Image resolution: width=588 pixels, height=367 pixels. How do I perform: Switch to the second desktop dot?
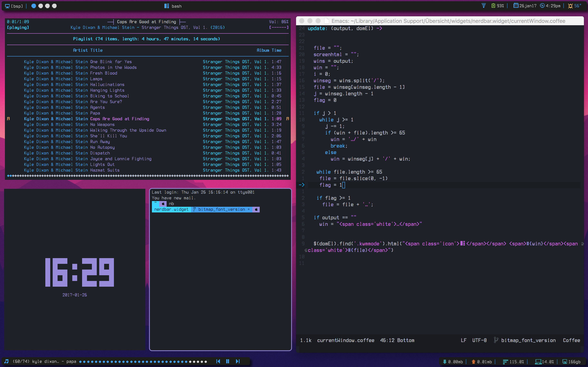[41, 6]
